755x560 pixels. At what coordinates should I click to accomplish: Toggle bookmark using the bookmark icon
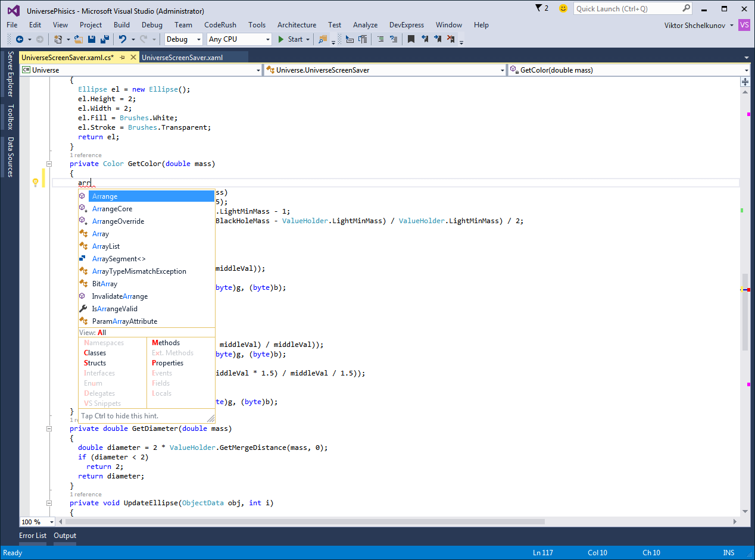pyautogui.click(x=411, y=39)
